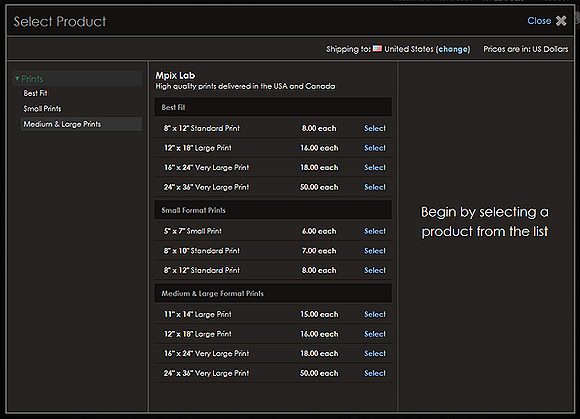Image resolution: width=580 pixels, height=419 pixels.
Task: Select the 8x10 Standard Print
Action: (x=375, y=251)
